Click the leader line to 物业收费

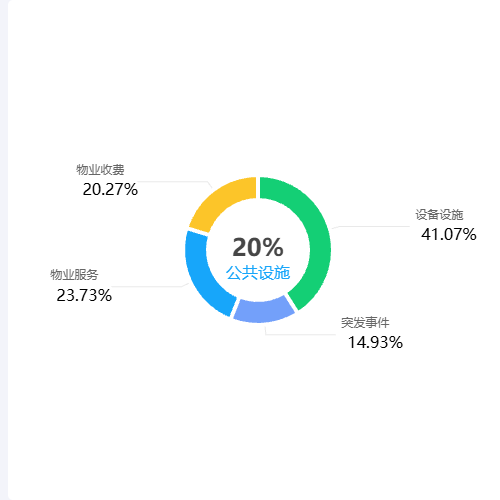(x=173, y=182)
